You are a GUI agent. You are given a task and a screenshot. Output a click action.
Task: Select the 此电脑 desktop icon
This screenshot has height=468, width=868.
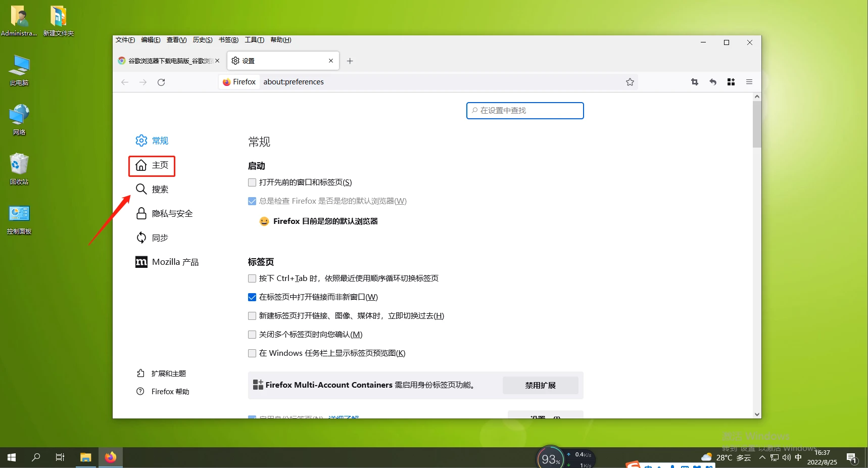pyautogui.click(x=19, y=70)
